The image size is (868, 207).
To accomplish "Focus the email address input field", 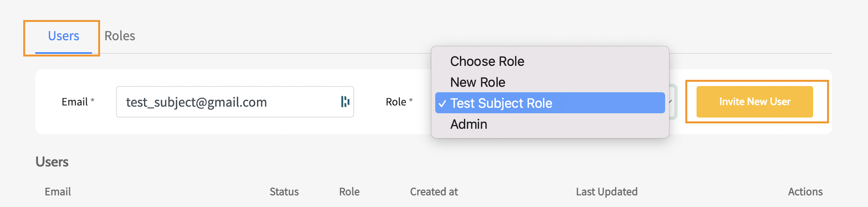I will click(x=226, y=102).
